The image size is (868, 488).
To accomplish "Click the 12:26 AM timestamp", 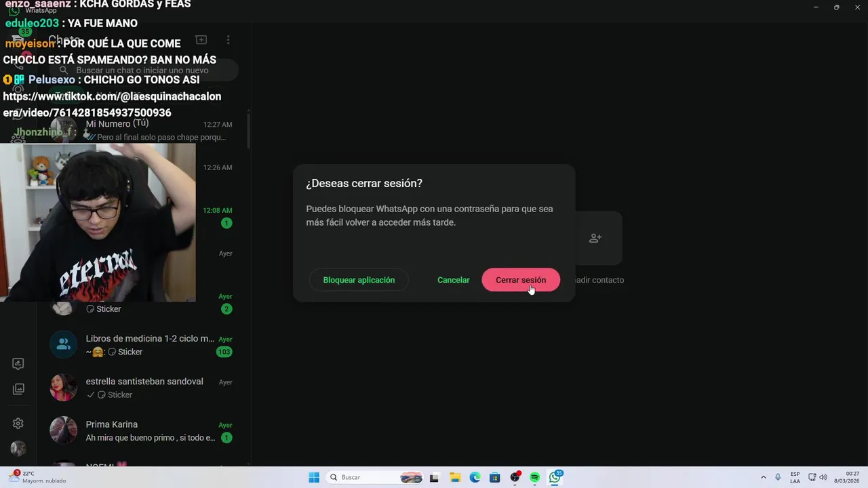I will (218, 167).
